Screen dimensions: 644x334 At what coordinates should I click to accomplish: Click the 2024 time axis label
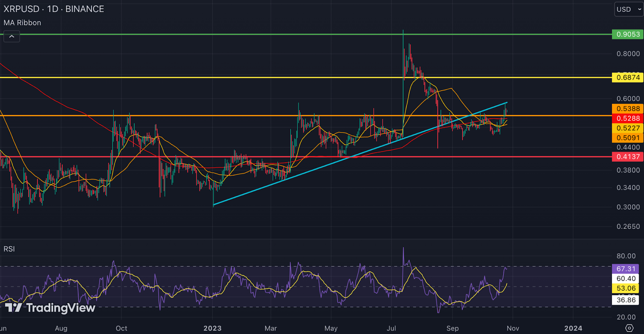(x=573, y=328)
